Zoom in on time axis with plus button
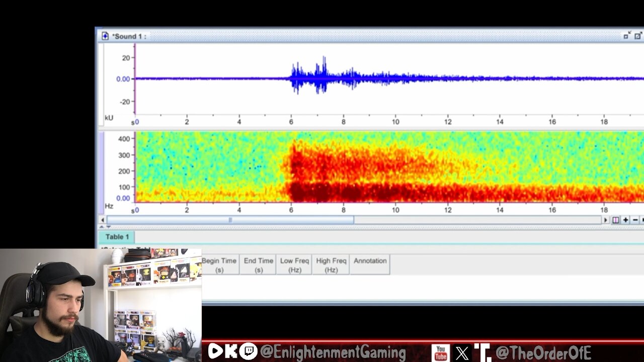Image resolution: width=644 pixels, height=362 pixels. click(x=625, y=220)
